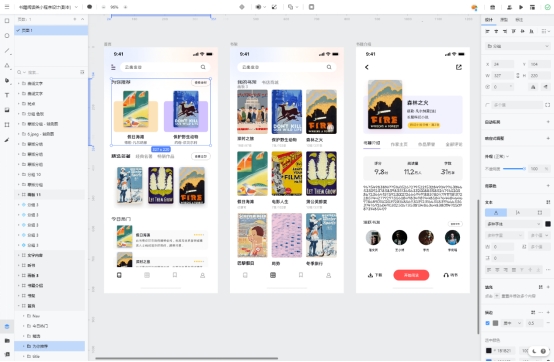
Task: Select the image insert tool
Action: click(7, 110)
